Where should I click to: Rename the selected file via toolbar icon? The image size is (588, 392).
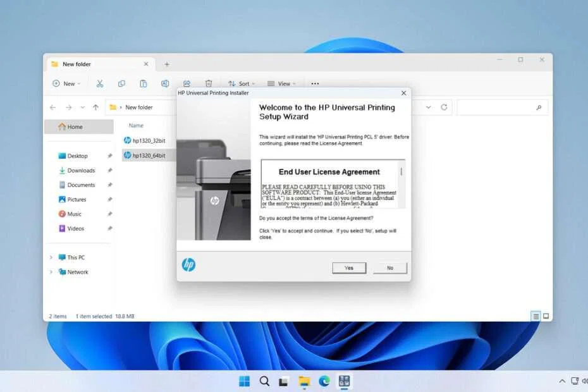[x=166, y=83]
